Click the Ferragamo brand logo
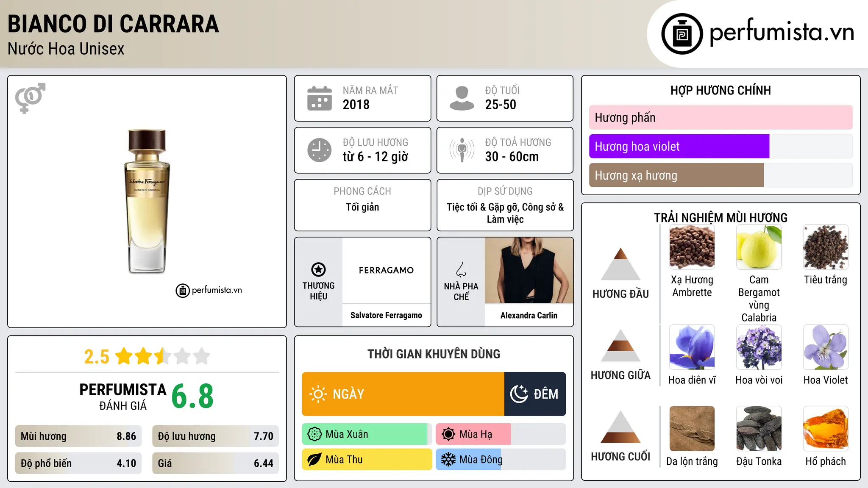This screenshot has width=868, height=488. coord(386,270)
